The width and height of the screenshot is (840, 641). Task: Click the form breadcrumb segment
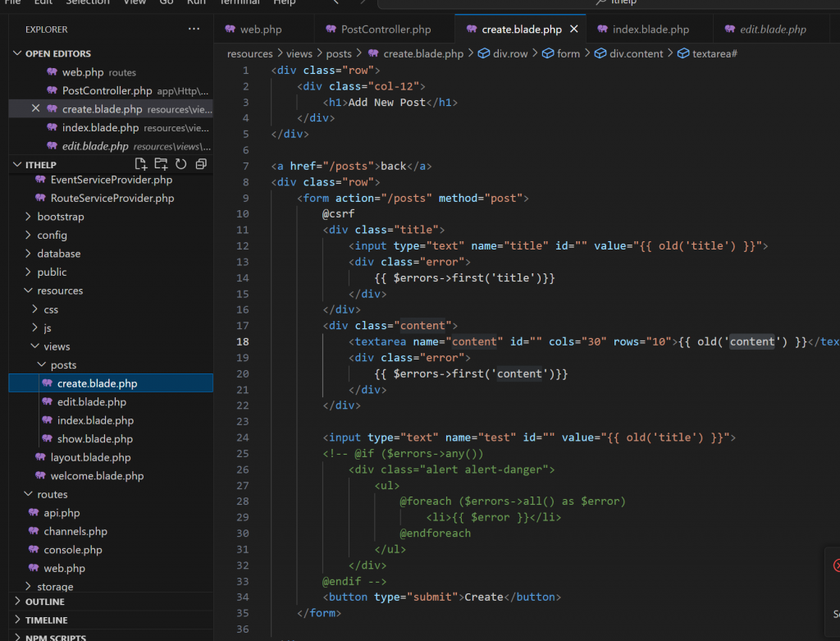click(568, 53)
